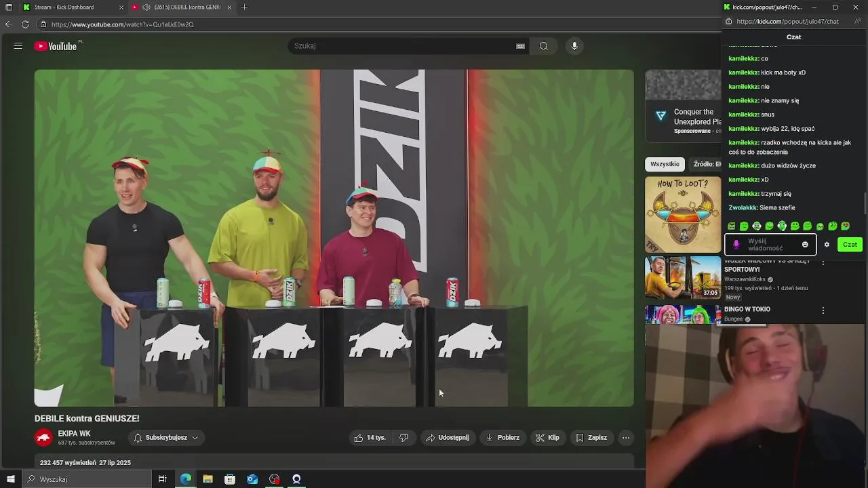Pick the last Kick emote in row
Screen dimensions: 868x488
[845, 226]
